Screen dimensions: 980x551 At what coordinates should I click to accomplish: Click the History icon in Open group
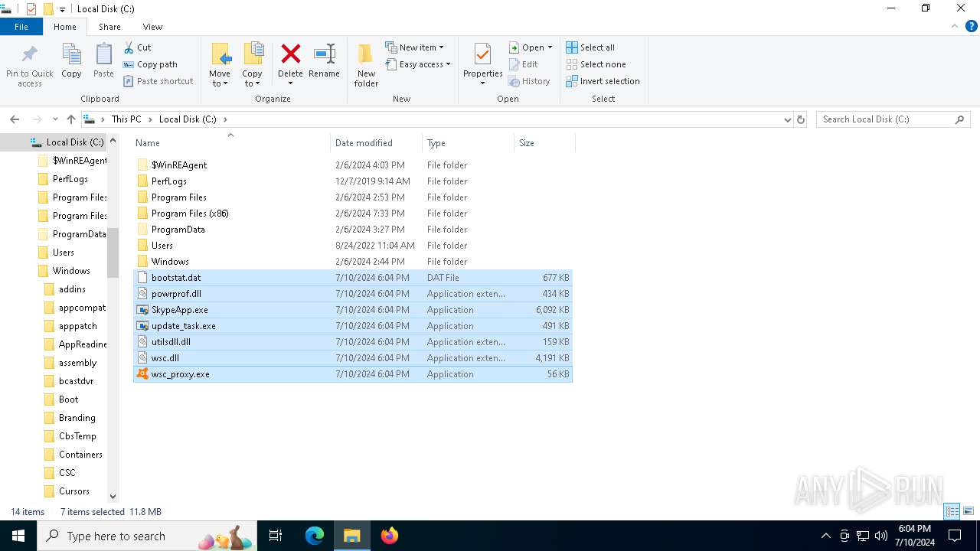click(x=529, y=81)
